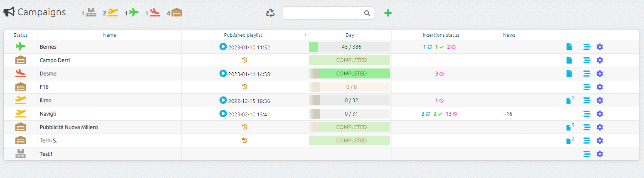
Task: Open the settings gear for Bernes
Action: (x=599, y=47)
